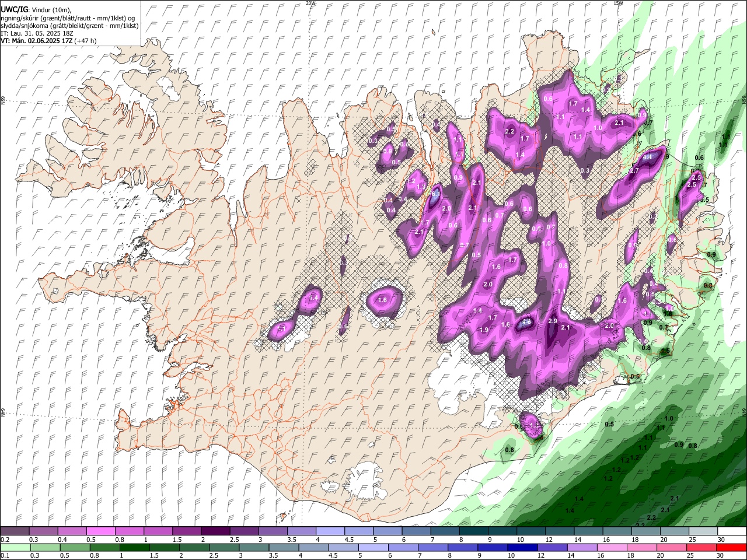747x560 pixels.
Task: Choose the grey top-row swatch labeled 18
Action: pos(646,531)
